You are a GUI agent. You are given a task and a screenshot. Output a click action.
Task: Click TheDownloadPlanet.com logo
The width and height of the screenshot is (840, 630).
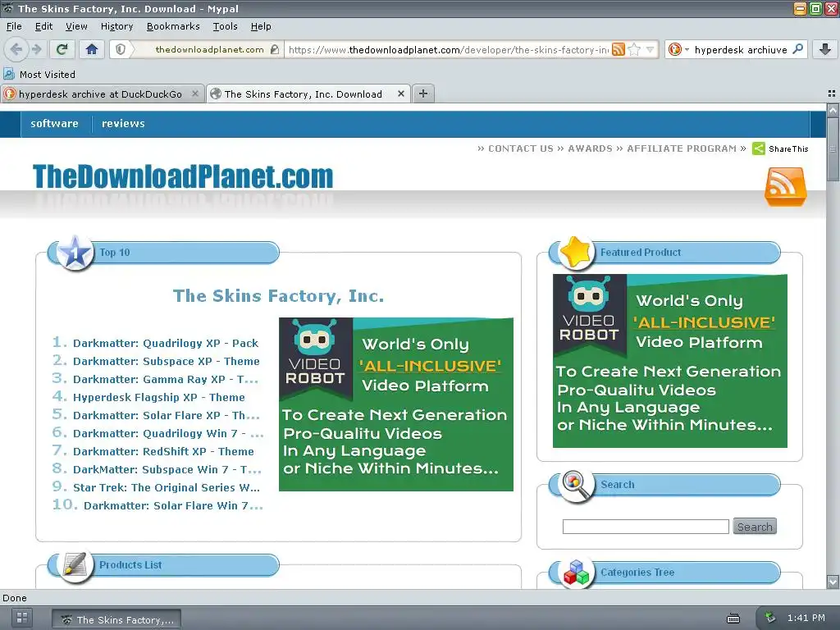(x=183, y=176)
